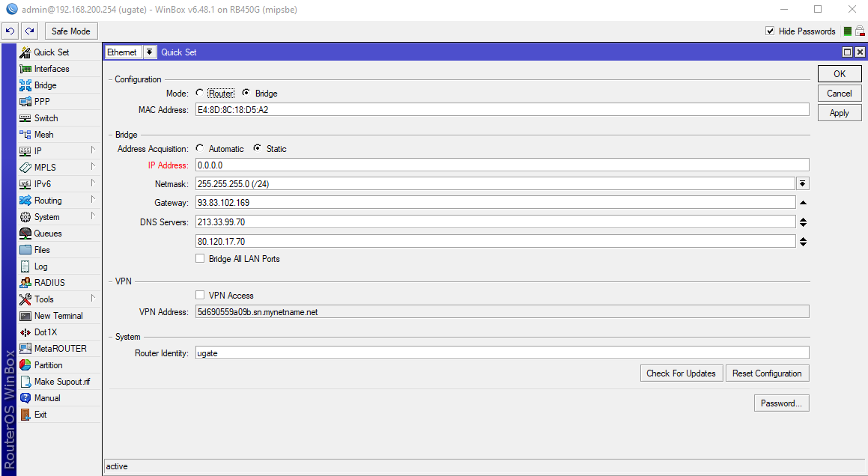868x476 pixels.
Task: Click the Apply button
Action: coord(840,113)
